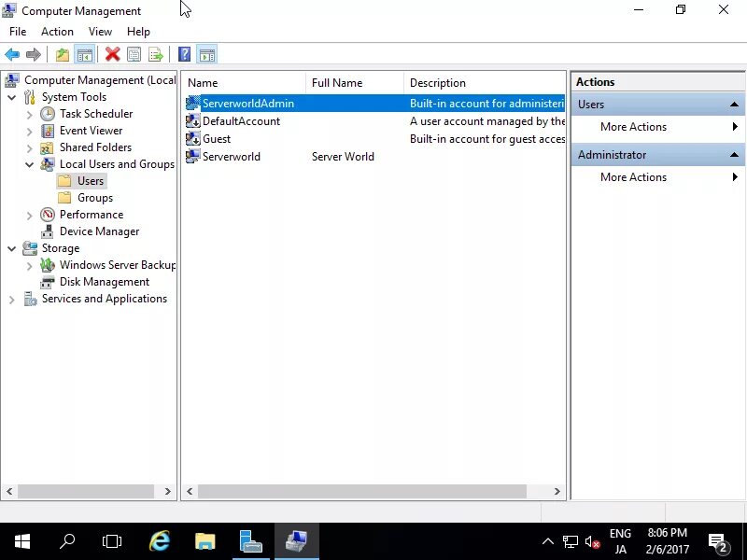The width and height of the screenshot is (747, 560).
Task: Open the Help menu
Action: click(138, 32)
